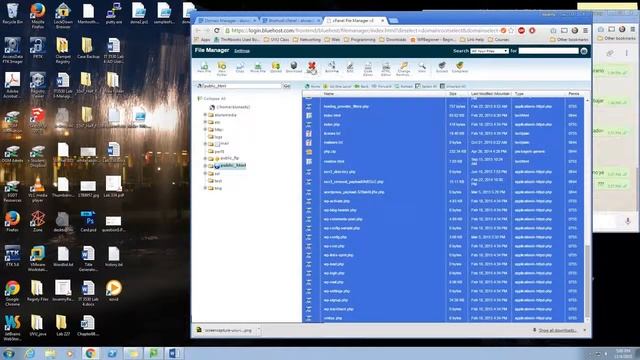The height and width of the screenshot is (360, 640).
Task: Click the New Folder toolbar icon
Action: click(x=222, y=69)
